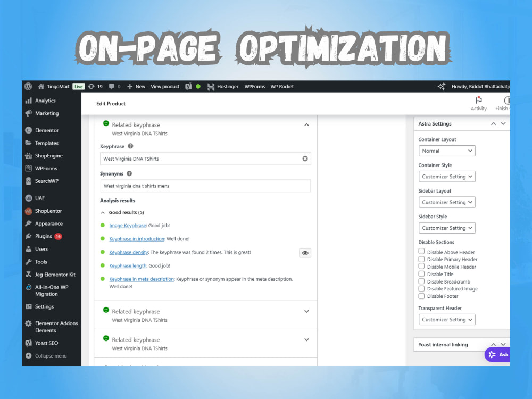532x399 pixels.
Task: Check Disable Above Header
Action: [x=421, y=252]
